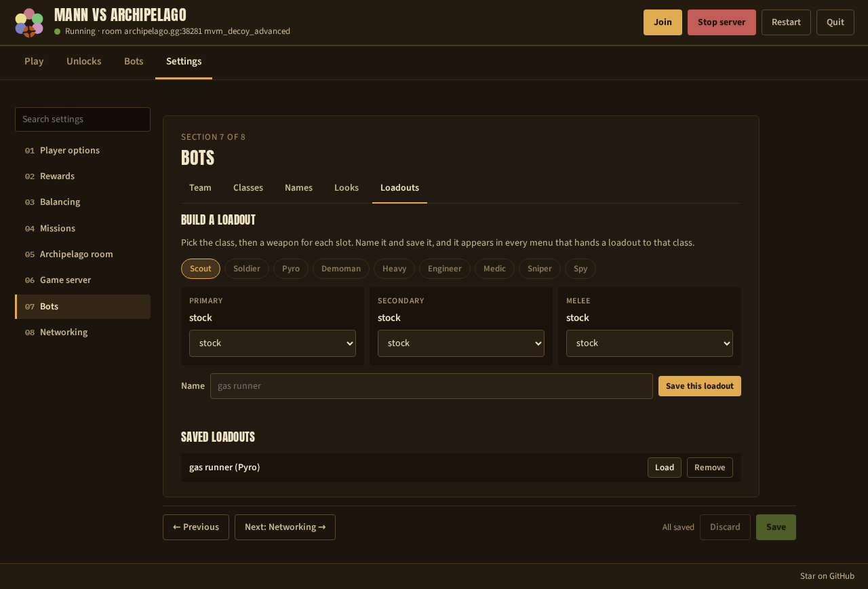
Task: Click the Quit button
Action: [835, 22]
